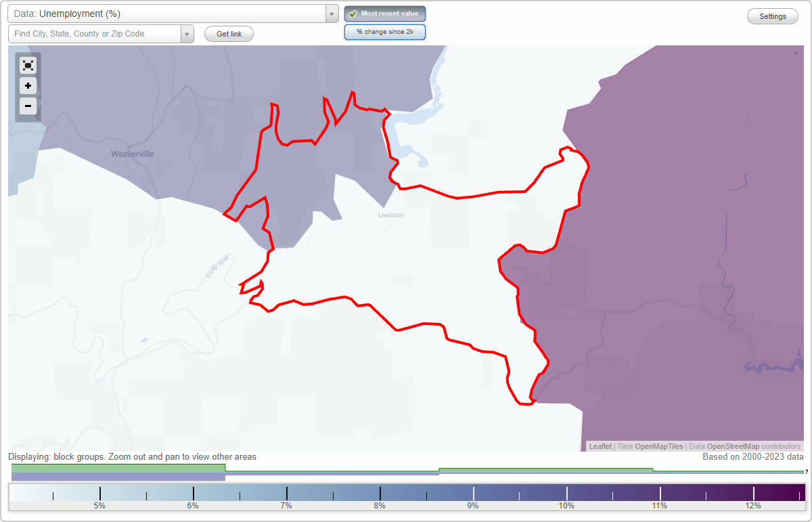Image resolution: width=812 pixels, height=522 pixels.
Task: Click the 12% mark on the legend
Action: point(753,506)
